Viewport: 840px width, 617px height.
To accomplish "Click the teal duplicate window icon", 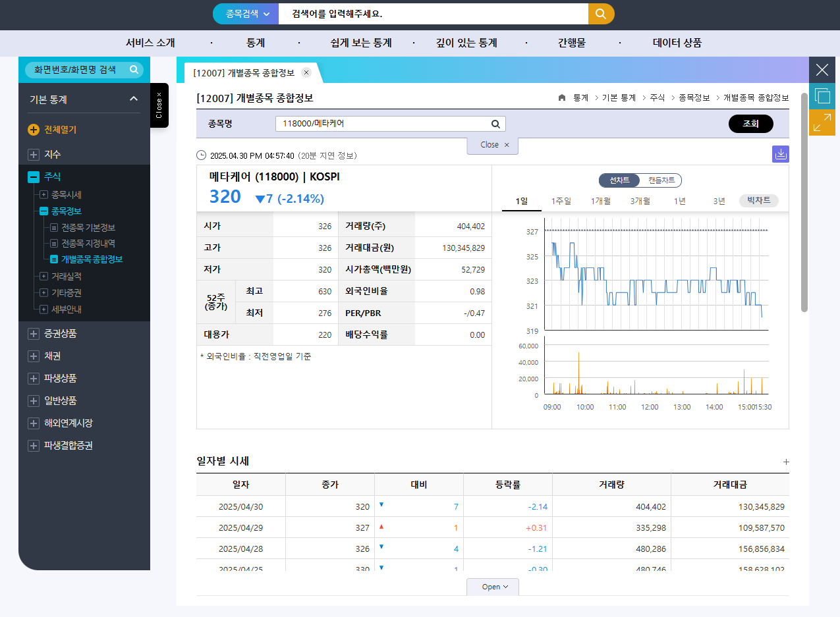I will pos(822,96).
